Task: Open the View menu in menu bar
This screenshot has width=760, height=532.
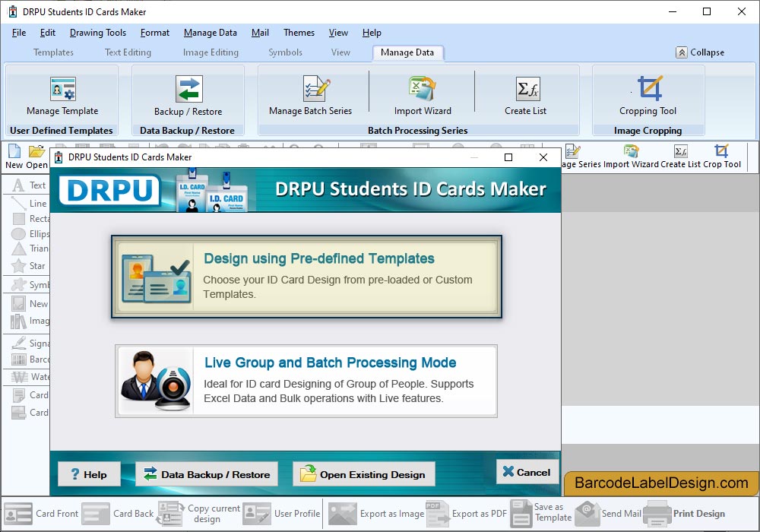Action: [x=338, y=33]
